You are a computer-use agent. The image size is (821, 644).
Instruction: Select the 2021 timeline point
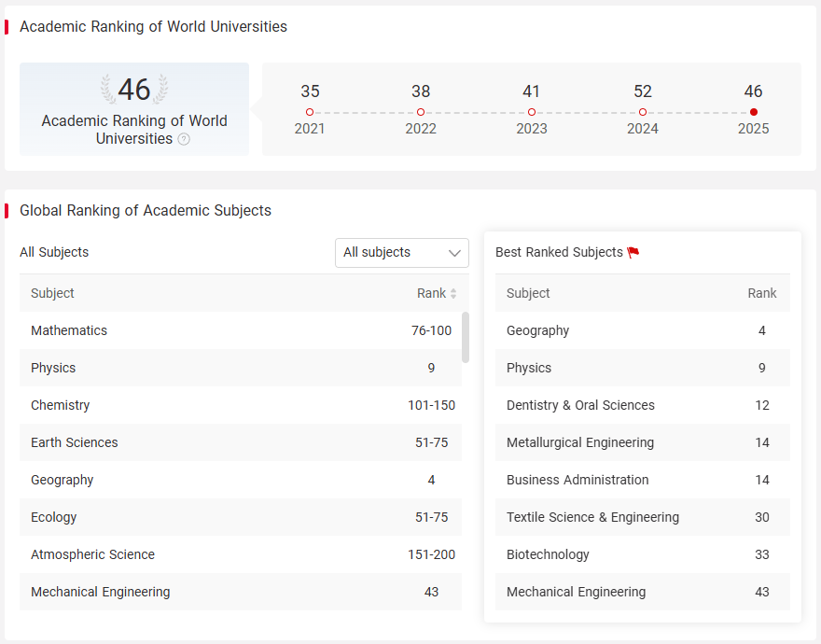[x=310, y=112]
